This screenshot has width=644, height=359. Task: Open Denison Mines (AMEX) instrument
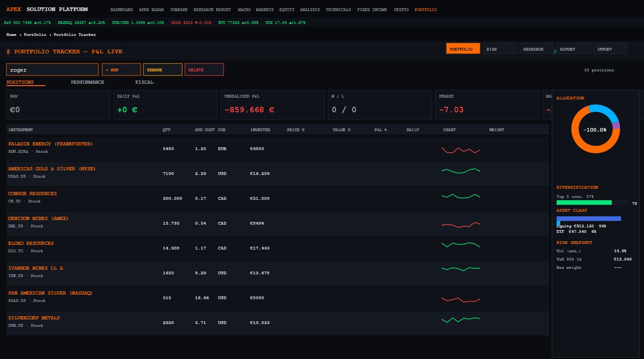pyautogui.click(x=38, y=219)
